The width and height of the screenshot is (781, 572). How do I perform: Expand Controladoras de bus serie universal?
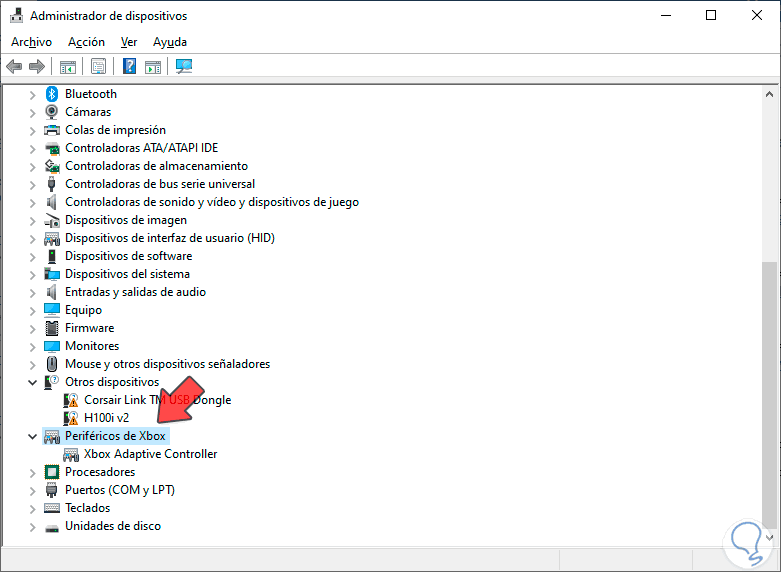[x=32, y=185]
